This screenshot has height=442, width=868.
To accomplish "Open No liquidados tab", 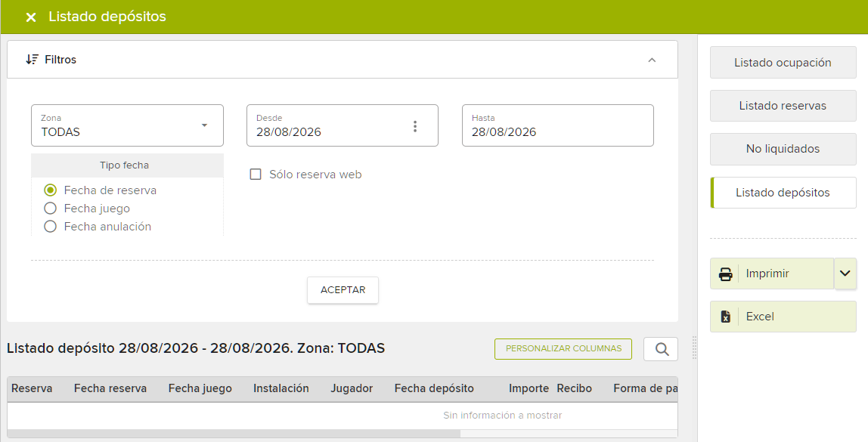I will pos(783,149).
